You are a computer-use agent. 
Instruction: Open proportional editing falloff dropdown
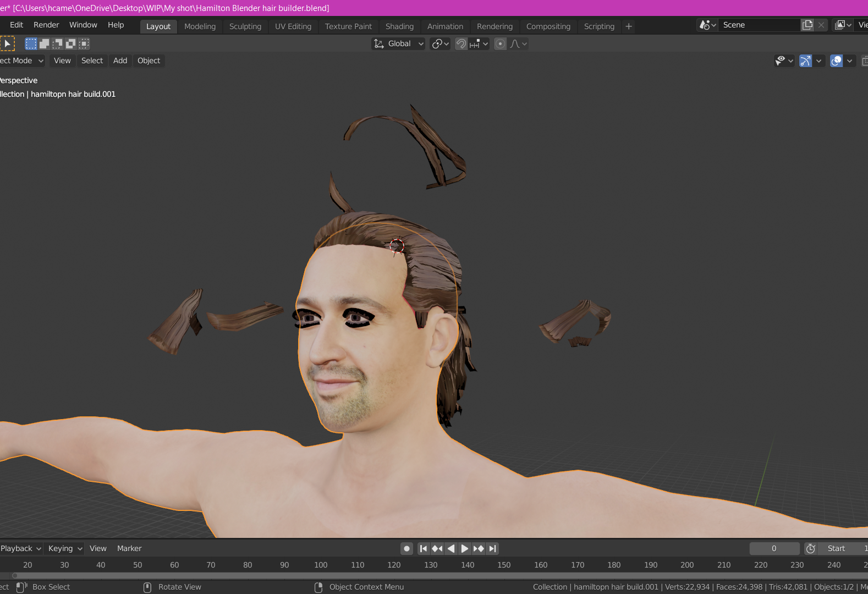click(518, 43)
